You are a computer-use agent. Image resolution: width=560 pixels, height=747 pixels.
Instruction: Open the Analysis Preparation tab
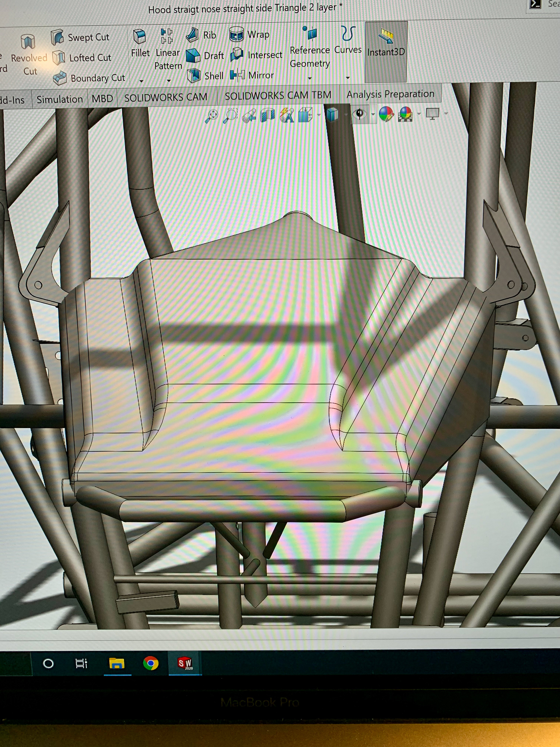[390, 94]
